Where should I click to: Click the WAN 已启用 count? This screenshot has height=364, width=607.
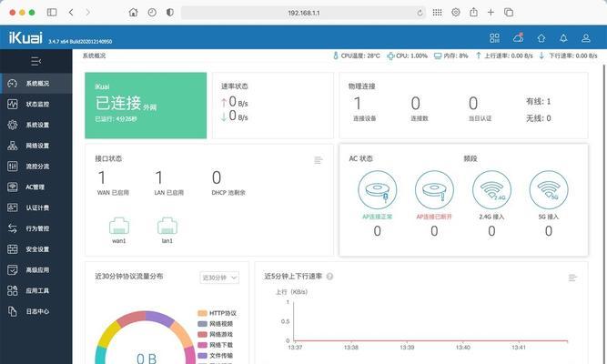pyautogui.click(x=102, y=177)
